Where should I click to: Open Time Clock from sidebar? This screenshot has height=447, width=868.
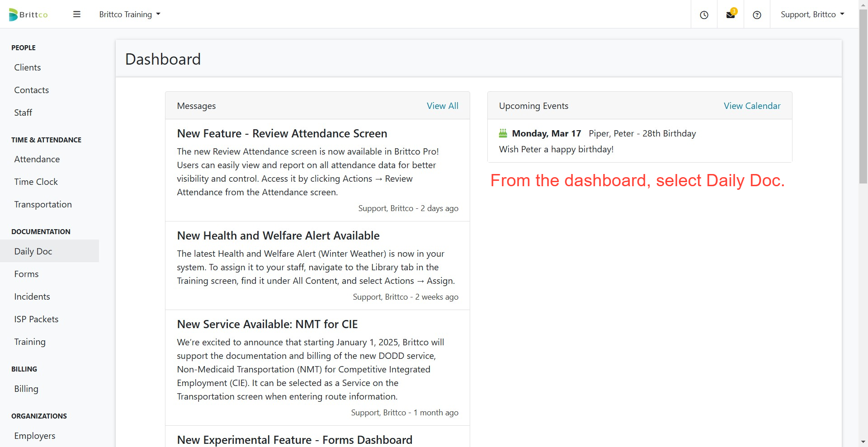pyautogui.click(x=36, y=182)
